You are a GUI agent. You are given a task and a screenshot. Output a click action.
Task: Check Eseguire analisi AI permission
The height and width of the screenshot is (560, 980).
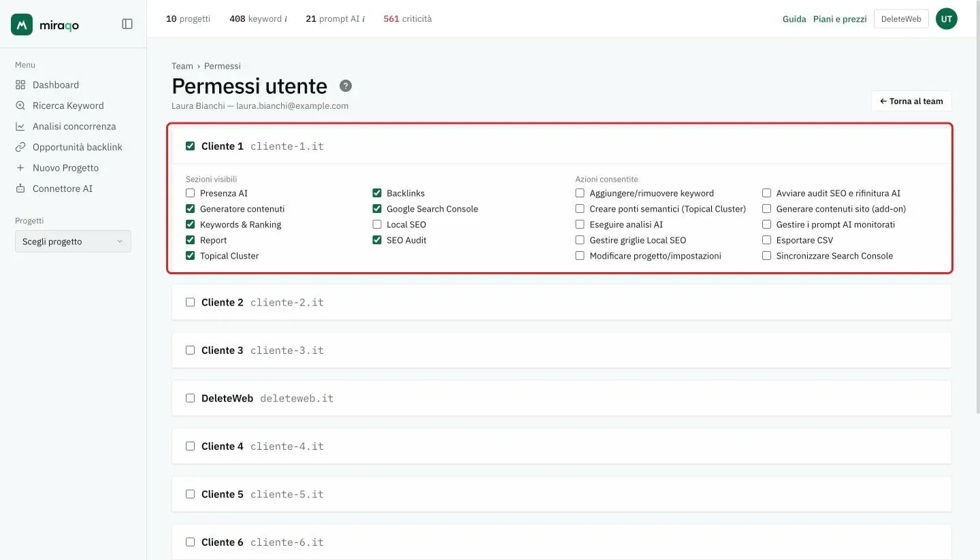click(580, 225)
